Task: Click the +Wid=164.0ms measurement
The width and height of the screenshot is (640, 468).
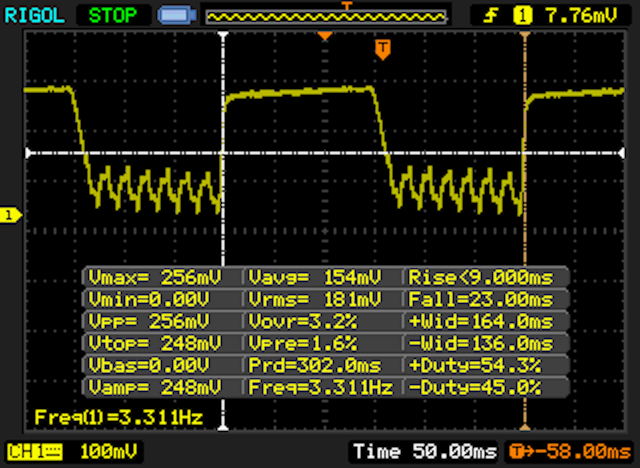Action: (x=480, y=322)
